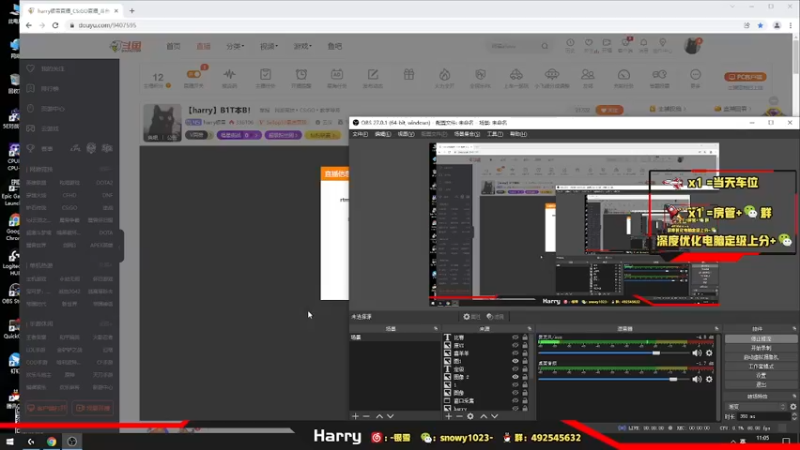Toggle lock on the window capture source
This screenshot has width=800, height=450.
[524, 401]
